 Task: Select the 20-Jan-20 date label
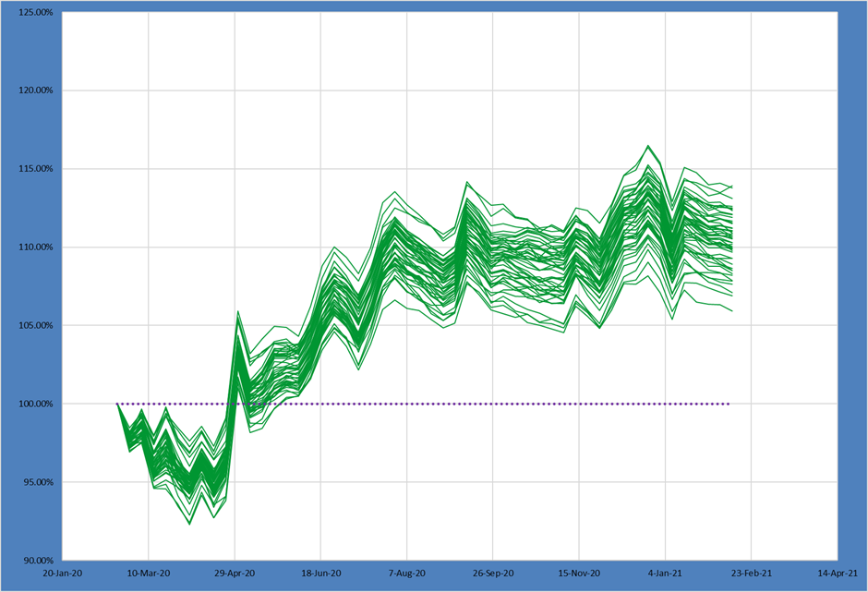63,574
